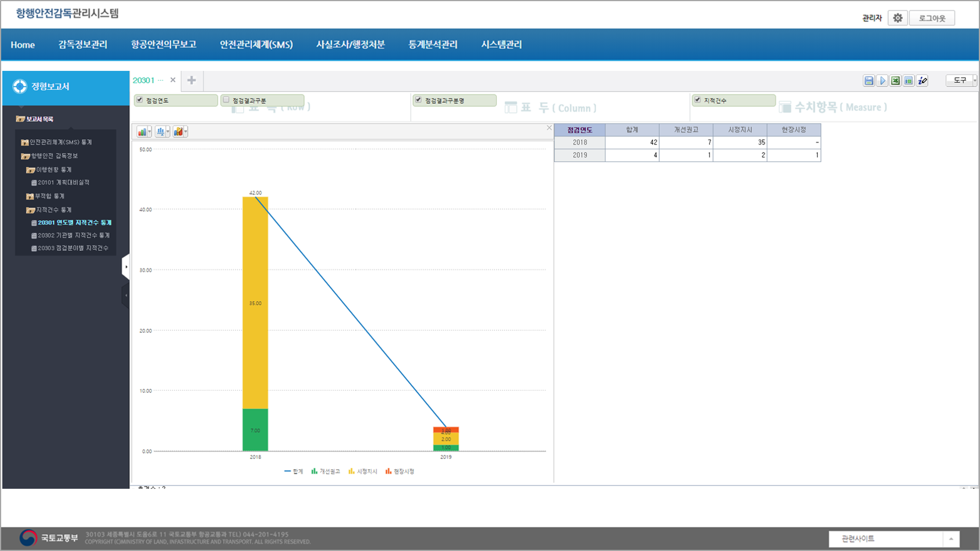Click the 합계 column header
The width and height of the screenshot is (980, 551).
coord(632,130)
